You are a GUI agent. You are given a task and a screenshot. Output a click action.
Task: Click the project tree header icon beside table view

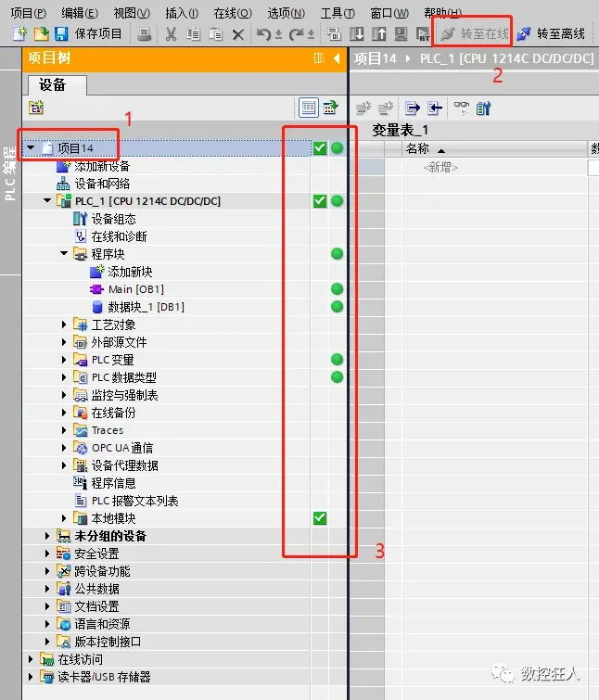pos(330,108)
